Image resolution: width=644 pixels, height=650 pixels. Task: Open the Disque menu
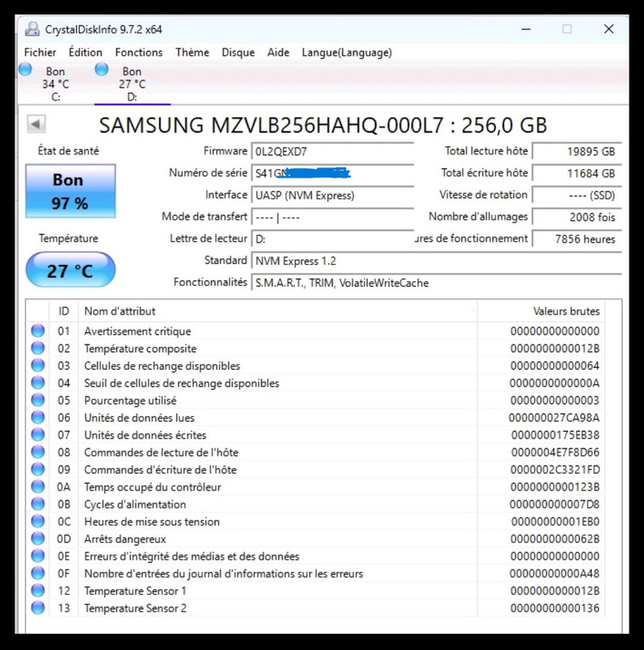click(x=238, y=53)
